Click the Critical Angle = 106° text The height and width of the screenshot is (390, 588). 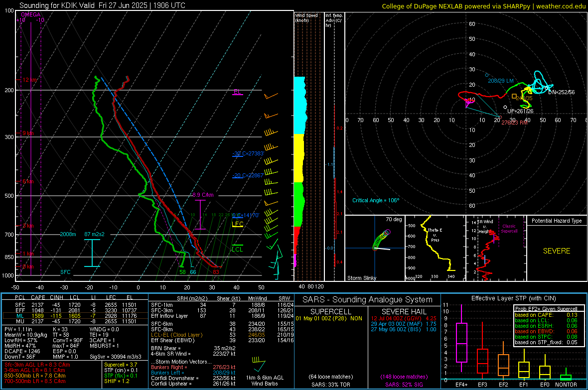pos(376,200)
